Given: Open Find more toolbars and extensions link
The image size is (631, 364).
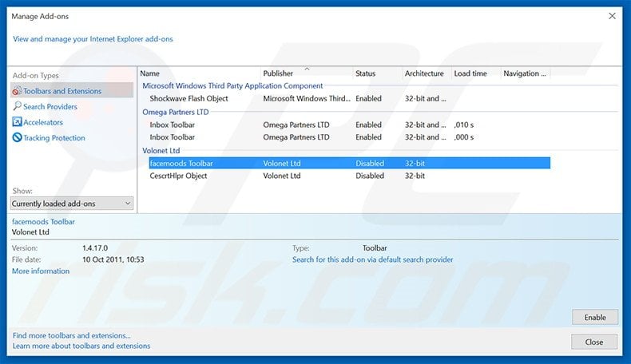Looking at the screenshot, I should pos(72,335).
